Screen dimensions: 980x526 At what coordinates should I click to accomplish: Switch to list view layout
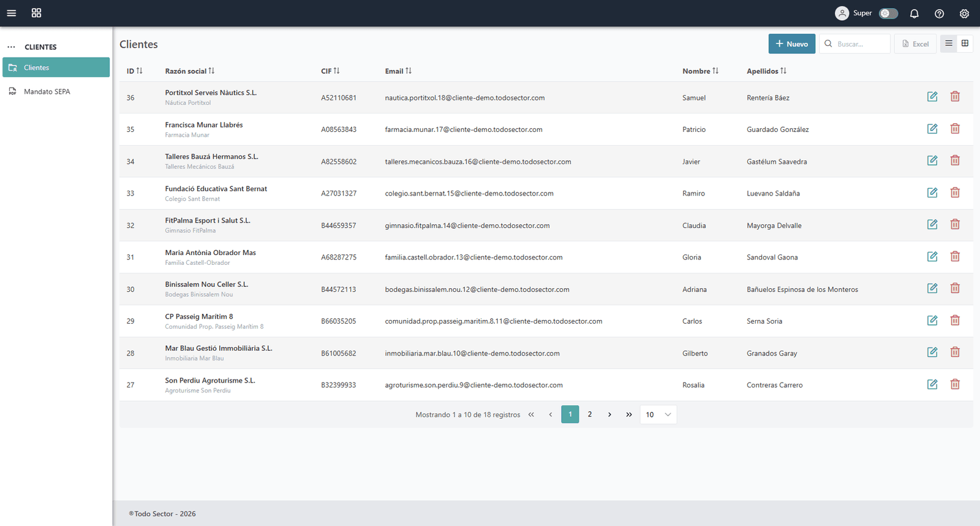948,44
